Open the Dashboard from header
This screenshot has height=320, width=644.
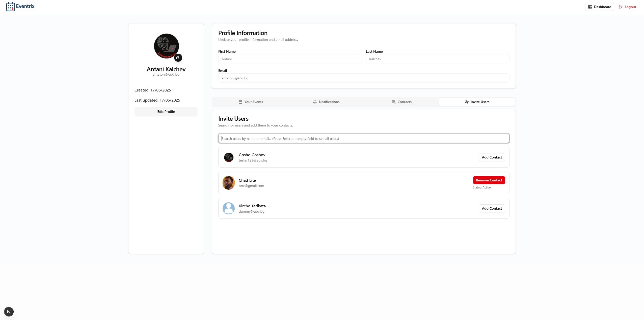point(600,7)
